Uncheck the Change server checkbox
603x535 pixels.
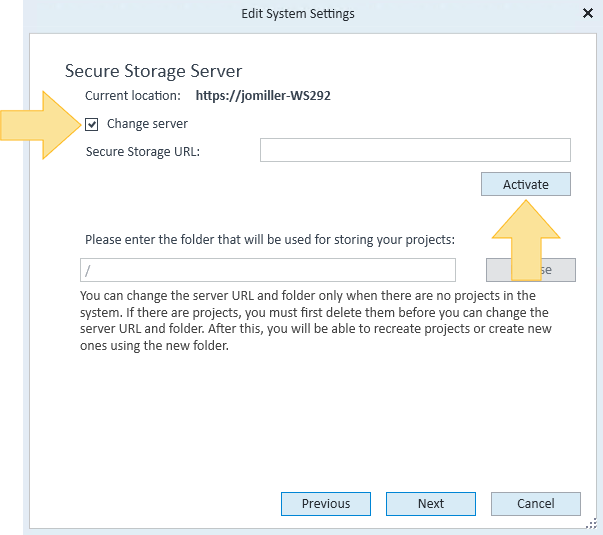click(x=92, y=124)
